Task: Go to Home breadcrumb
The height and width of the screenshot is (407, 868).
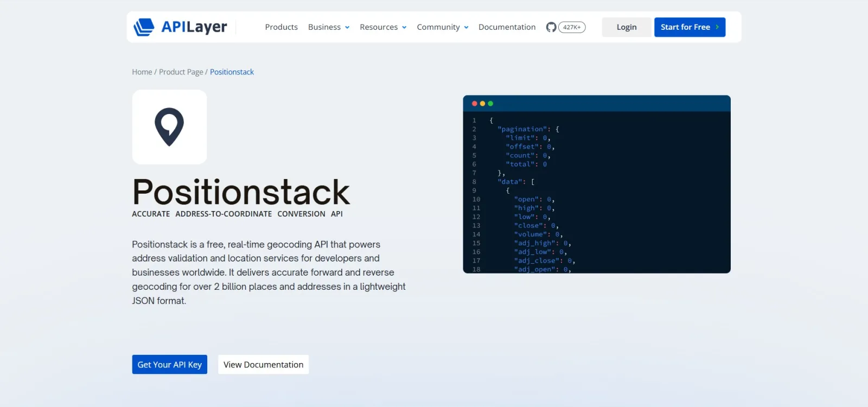Action: [x=142, y=72]
